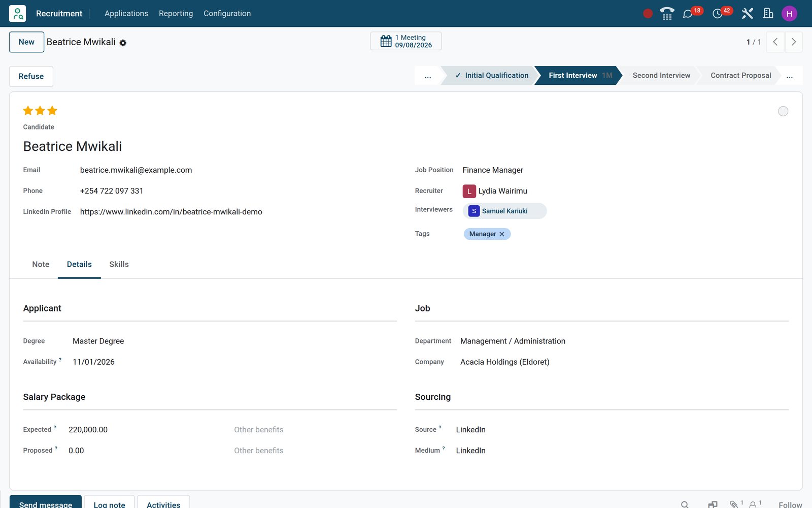Open the company switcher building icon
The height and width of the screenshot is (508, 812).
pyautogui.click(x=768, y=14)
